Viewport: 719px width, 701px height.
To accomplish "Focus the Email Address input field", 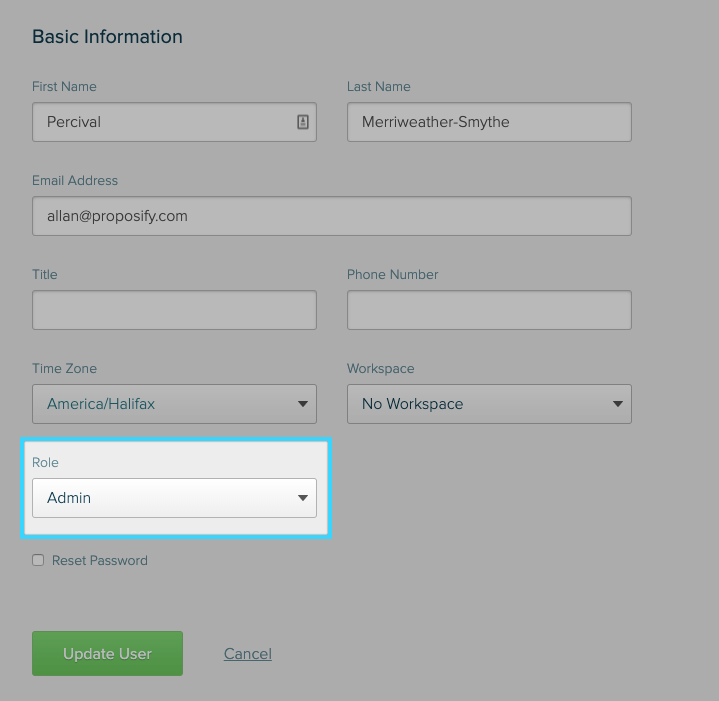I will 331,216.
